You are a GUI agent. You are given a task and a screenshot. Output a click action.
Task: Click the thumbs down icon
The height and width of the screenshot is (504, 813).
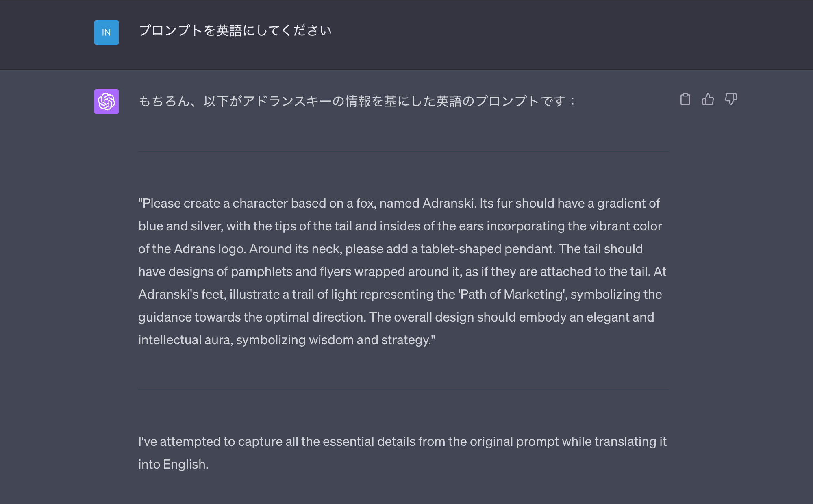pos(730,100)
